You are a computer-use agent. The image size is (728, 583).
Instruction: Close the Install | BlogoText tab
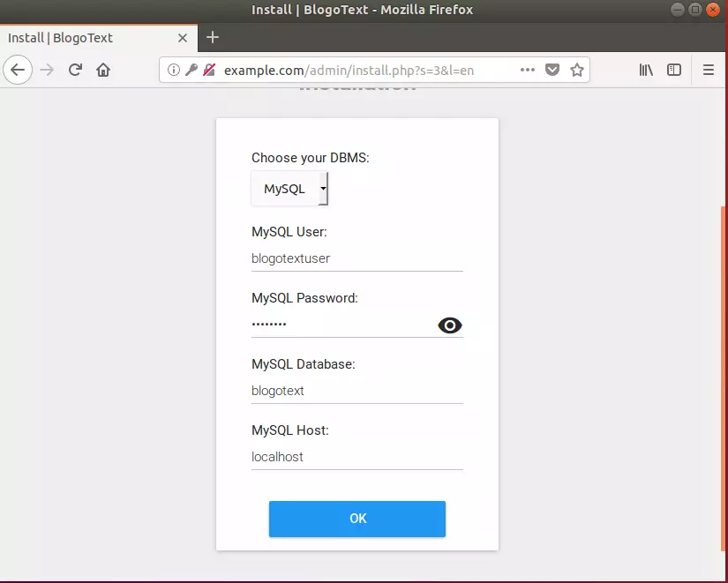183,38
